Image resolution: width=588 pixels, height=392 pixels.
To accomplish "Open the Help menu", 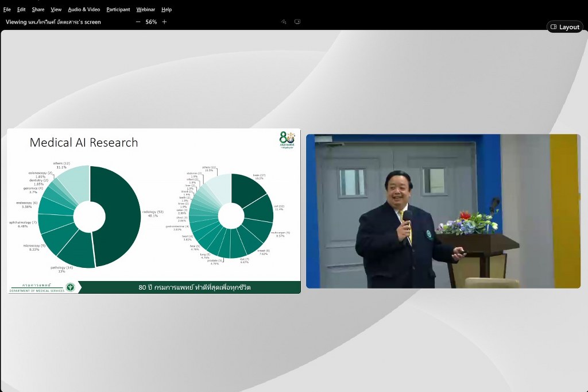I will [167, 10].
